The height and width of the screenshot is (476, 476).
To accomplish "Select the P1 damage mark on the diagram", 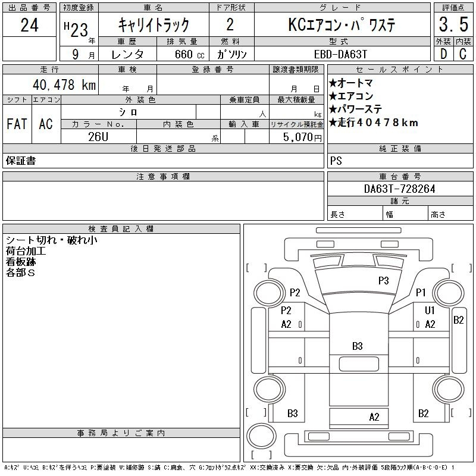I will click(421, 292).
